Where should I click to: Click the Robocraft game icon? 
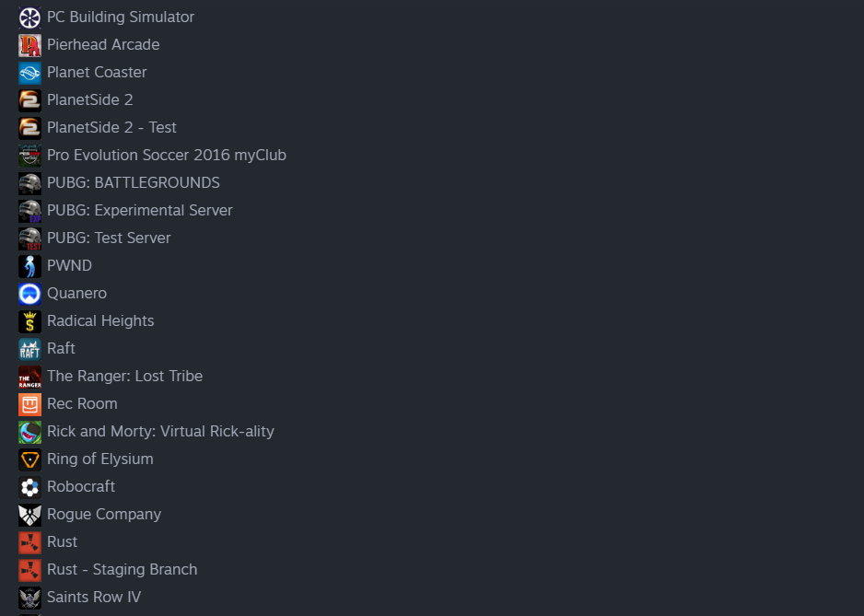[29, 487]
